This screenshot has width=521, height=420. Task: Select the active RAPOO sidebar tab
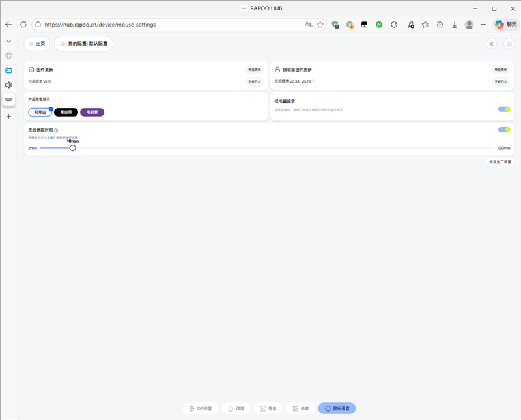click(x=8, y=100)
